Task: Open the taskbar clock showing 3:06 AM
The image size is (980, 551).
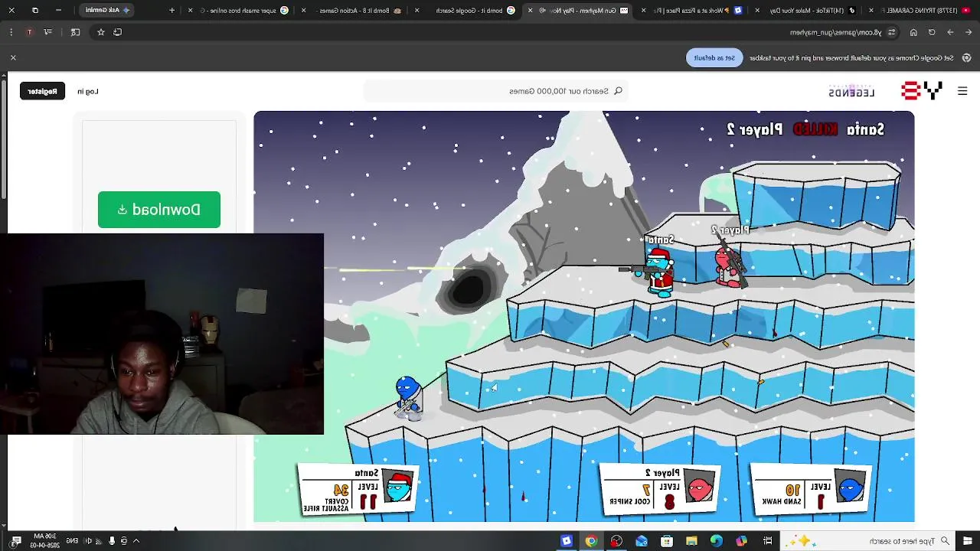Action: coord(44,541)
